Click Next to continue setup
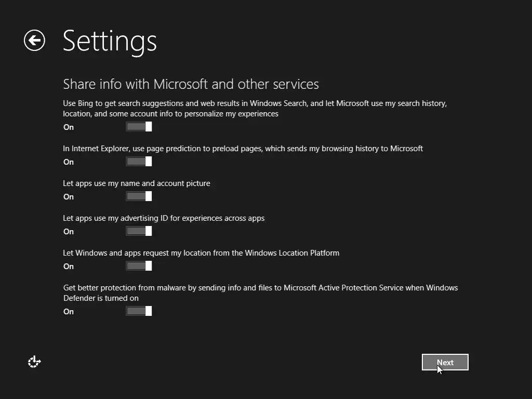The width and height of the screenshot is (532, 399). [445, 362]
